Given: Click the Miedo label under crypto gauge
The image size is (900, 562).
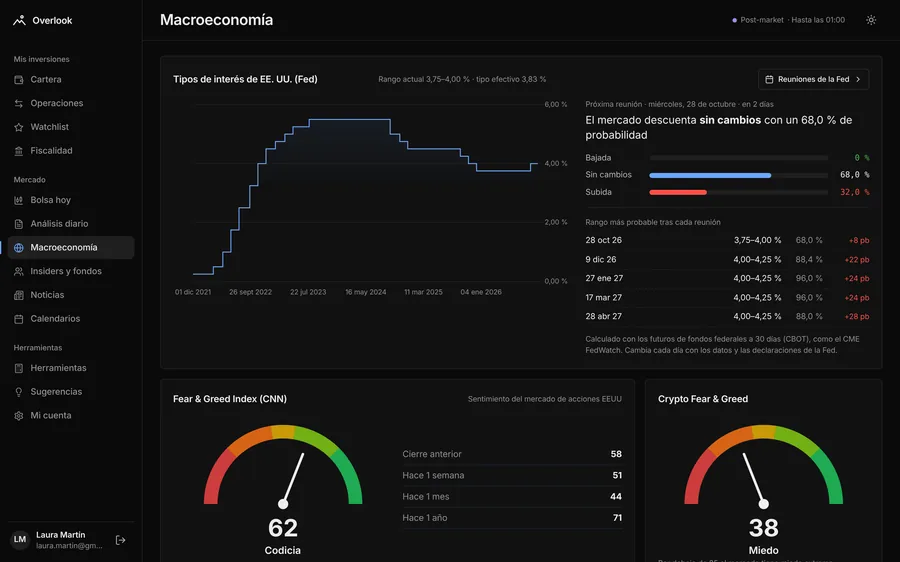Looking at the screenshot, I should click(x=763, y=550).
